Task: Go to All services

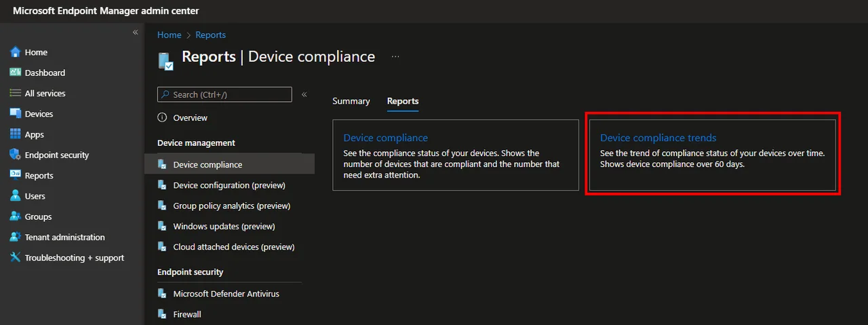Action: (x=45, y=93)
